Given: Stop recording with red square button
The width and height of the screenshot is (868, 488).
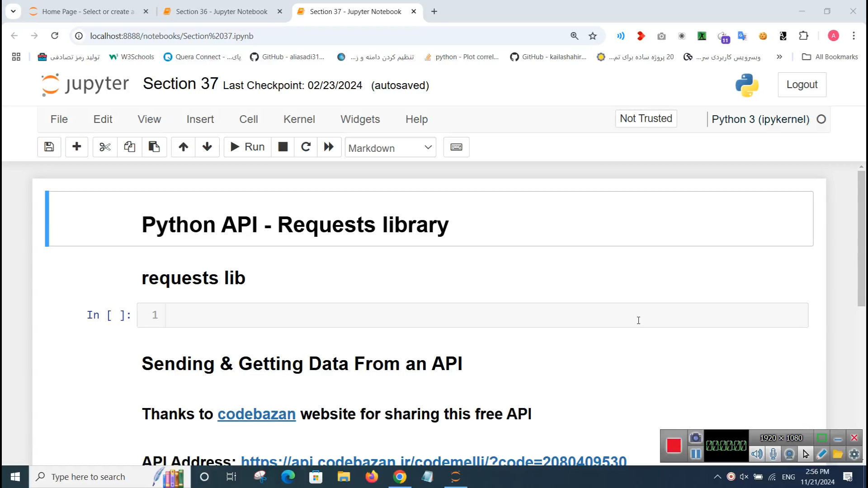Looking at the screenshot, I should coord(674,446).
